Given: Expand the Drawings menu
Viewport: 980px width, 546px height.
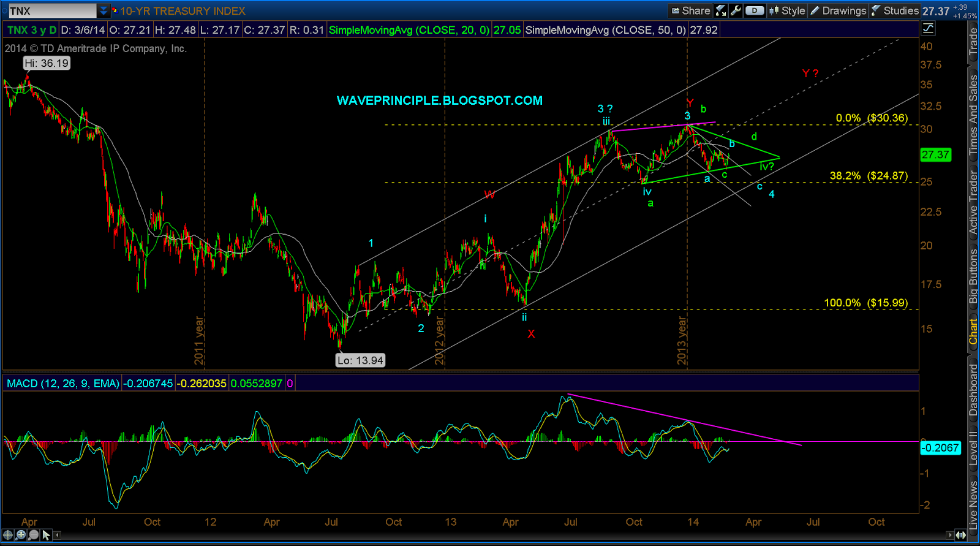Looking at the screenshot, I should (838, 10).
